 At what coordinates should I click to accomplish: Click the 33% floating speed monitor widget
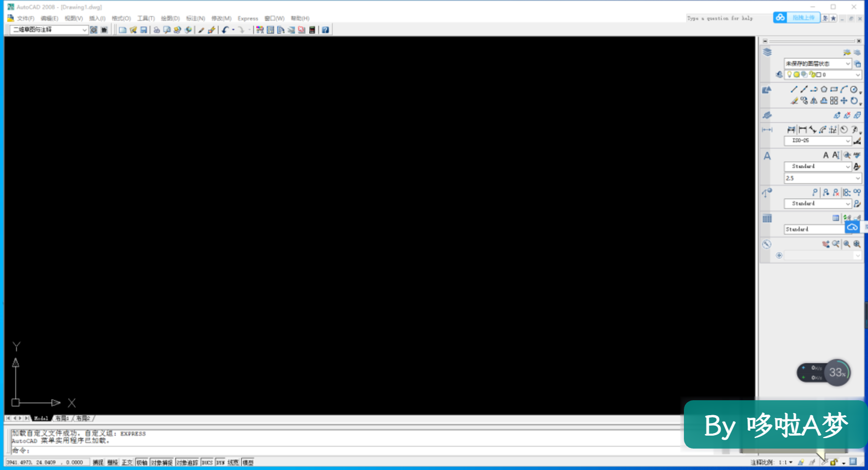[824, 372]
